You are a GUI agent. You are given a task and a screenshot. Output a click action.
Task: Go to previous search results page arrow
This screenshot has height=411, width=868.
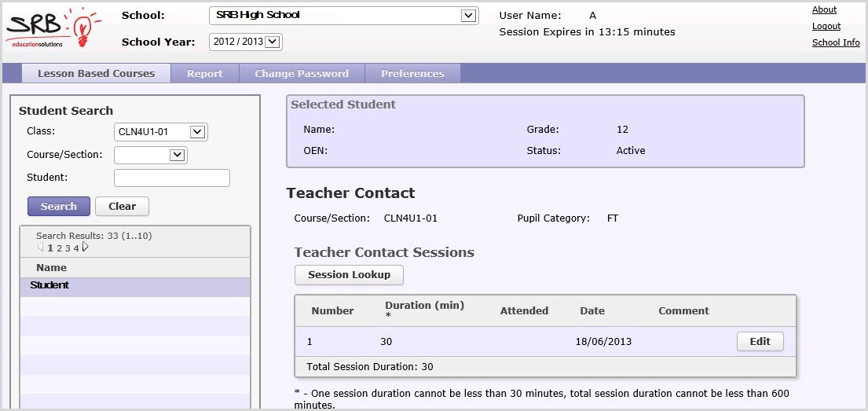[x=40, y=248]
